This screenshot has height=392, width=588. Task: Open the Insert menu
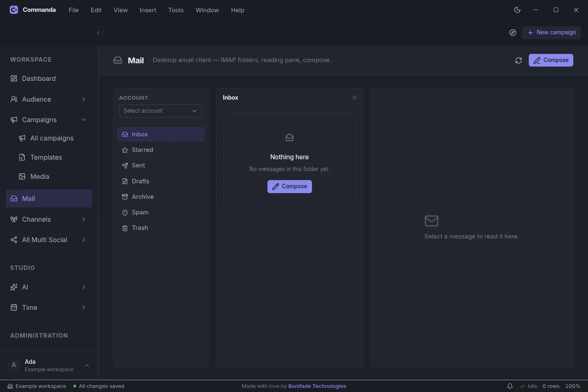tap(148, 10)
